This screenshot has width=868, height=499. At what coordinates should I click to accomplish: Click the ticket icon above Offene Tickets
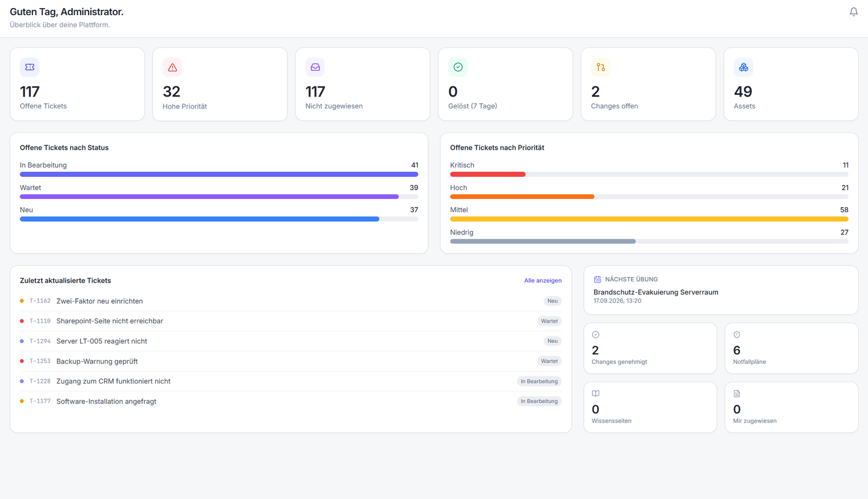pos(30,67)
